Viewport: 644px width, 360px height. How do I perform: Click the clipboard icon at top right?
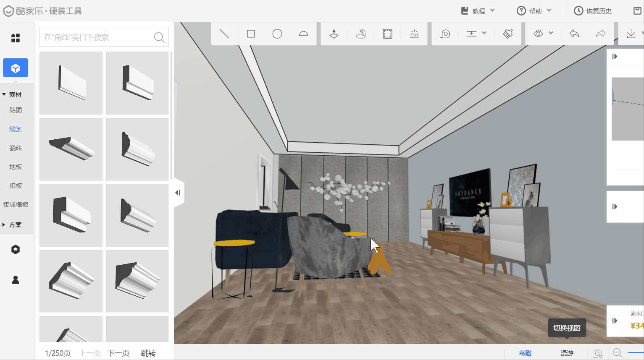(637, 10)
